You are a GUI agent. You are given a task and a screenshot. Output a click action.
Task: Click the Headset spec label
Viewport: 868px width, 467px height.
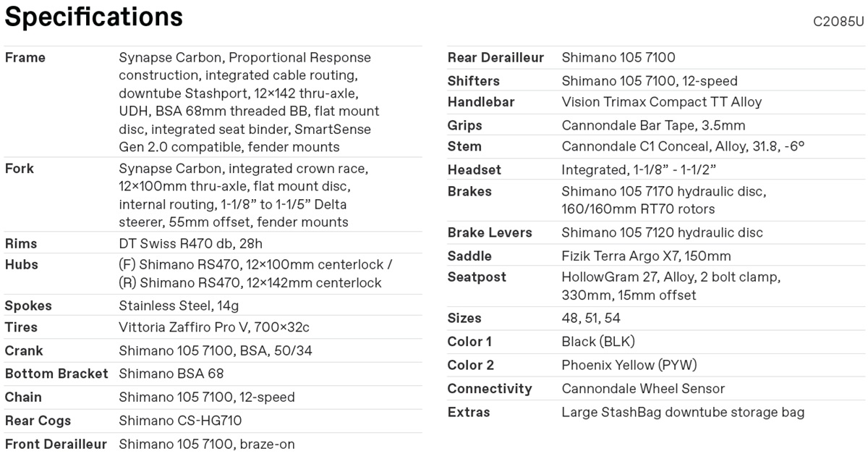[474, 170]
